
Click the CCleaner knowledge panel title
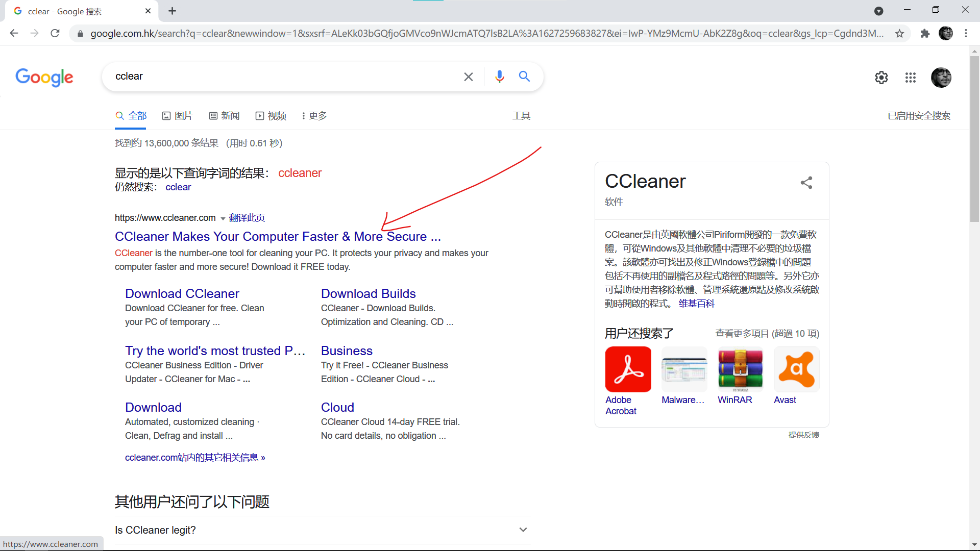[645, 182]
